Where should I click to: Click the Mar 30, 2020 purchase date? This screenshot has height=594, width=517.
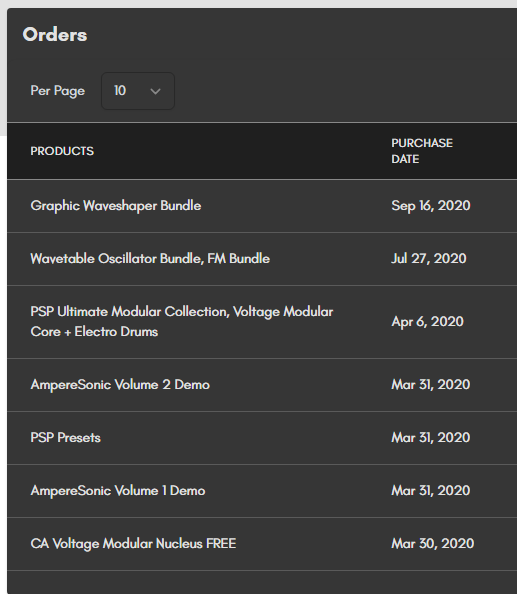click(x=433, y=544)
